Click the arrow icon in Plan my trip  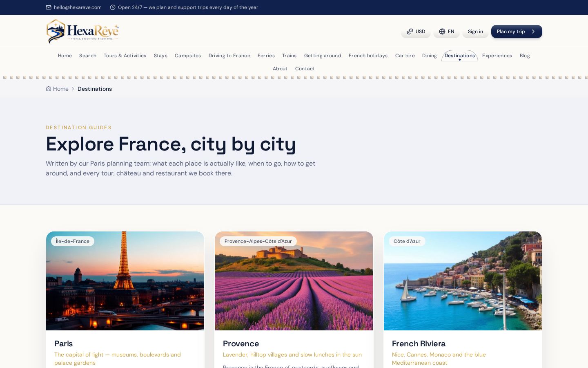coord(533,31)
